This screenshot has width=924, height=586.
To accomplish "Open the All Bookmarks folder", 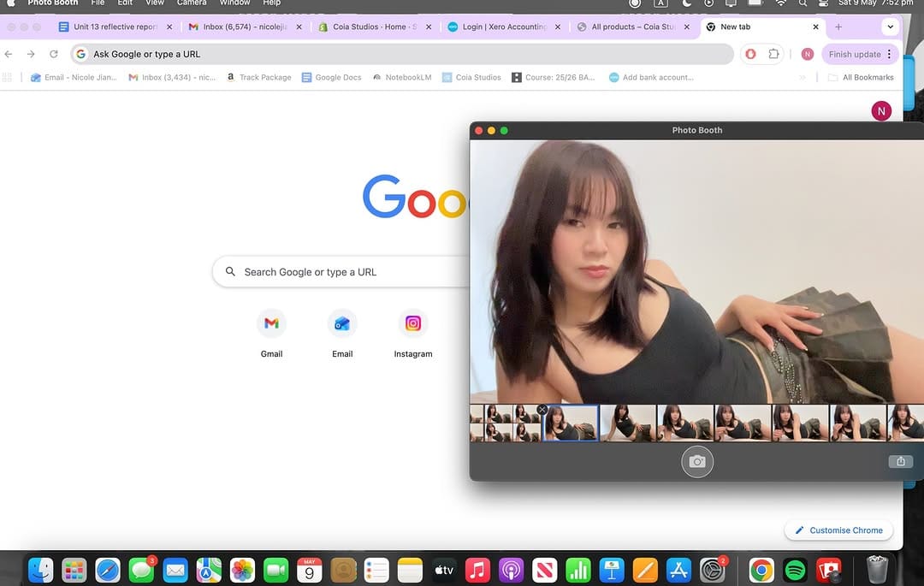I will click(x=861, y=77).
